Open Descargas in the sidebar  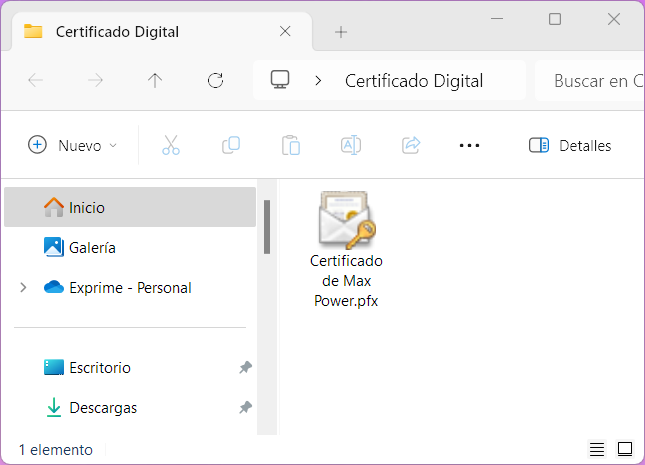[x=103, y=408]
